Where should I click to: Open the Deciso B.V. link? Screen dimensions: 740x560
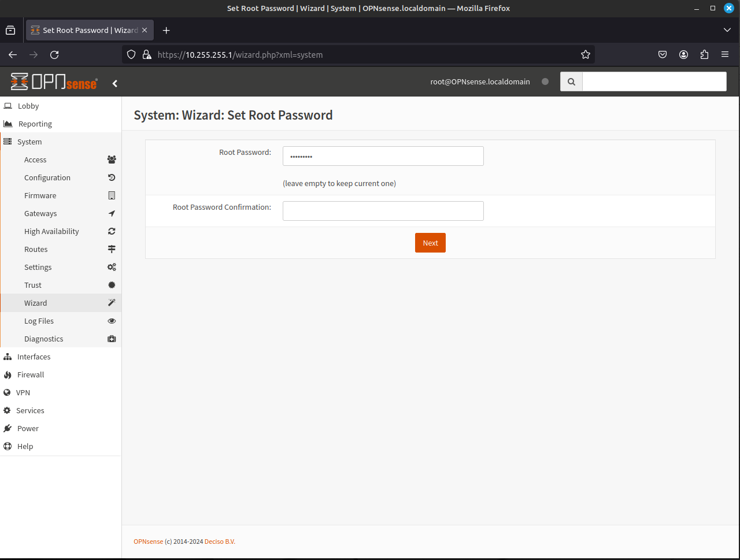pyautogui.click(x=220, y=542)
